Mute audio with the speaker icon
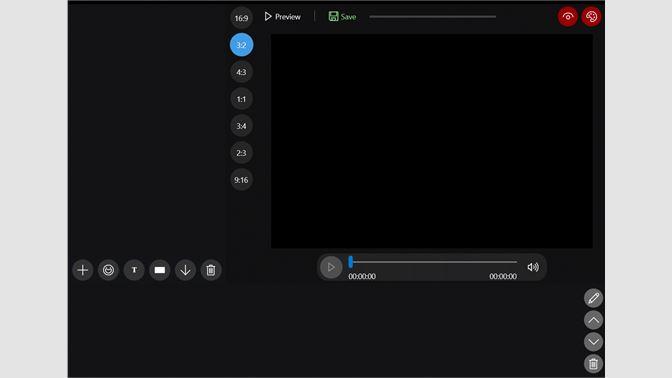 [533, 267]
